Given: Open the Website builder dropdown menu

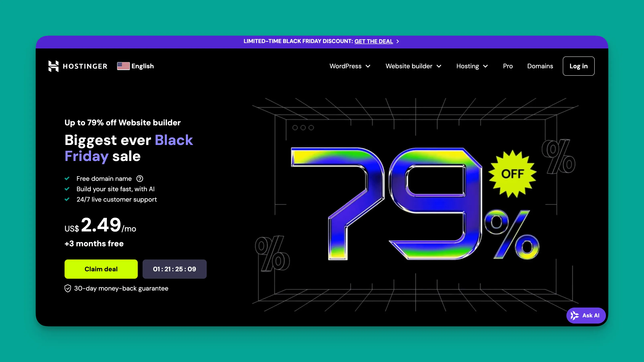Looking at the screenshot, I should pos(413,66).
